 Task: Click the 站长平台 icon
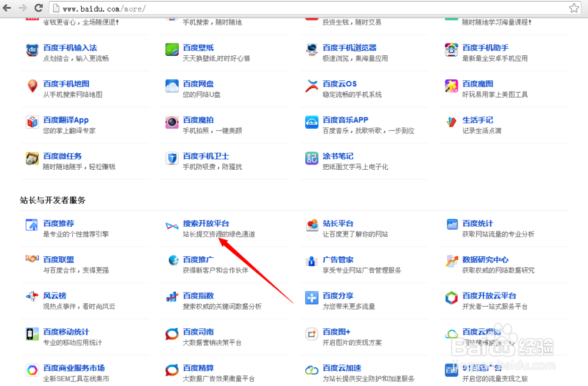tap(312, 226)
